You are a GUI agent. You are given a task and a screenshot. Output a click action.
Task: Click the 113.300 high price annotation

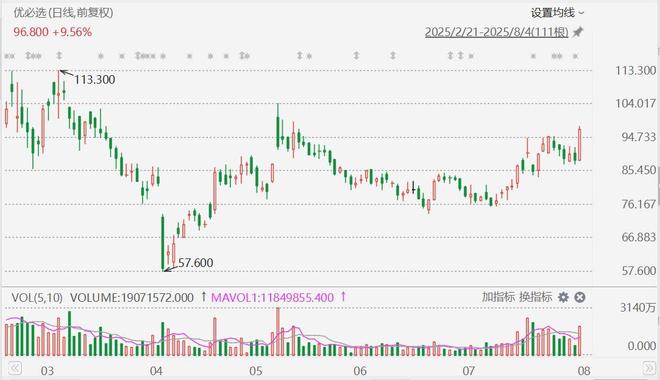[x=95, y=80]
